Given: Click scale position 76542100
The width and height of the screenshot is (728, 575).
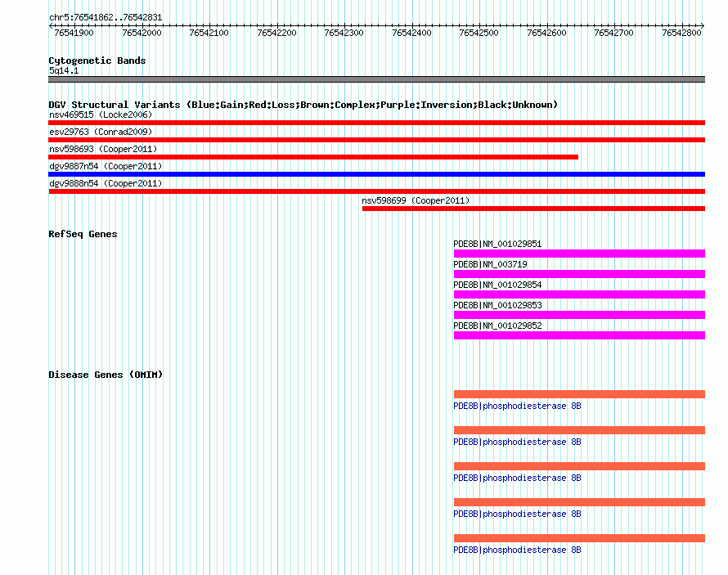Looking at the screenshot, I should click(209, 33).
